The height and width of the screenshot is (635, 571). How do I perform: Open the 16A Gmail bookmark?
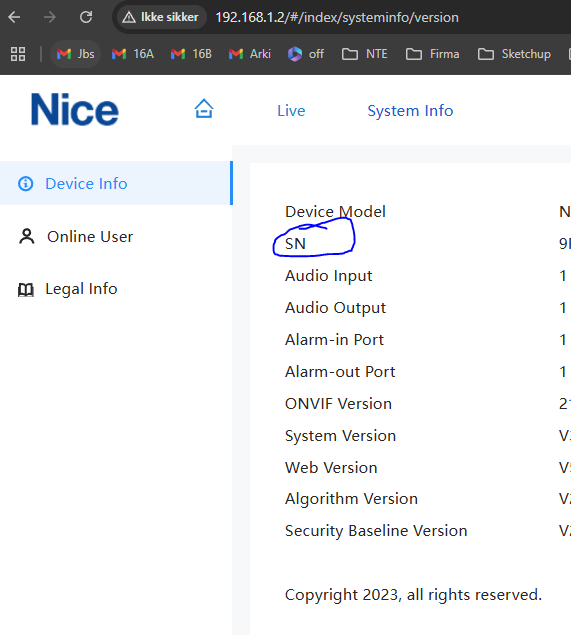coord(133,54)
